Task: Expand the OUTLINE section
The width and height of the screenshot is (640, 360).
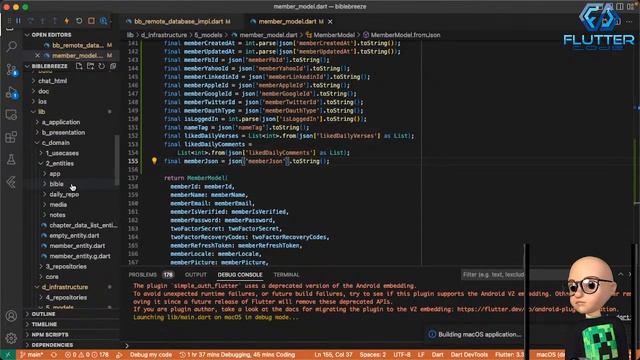Action: tap(43, 314)
